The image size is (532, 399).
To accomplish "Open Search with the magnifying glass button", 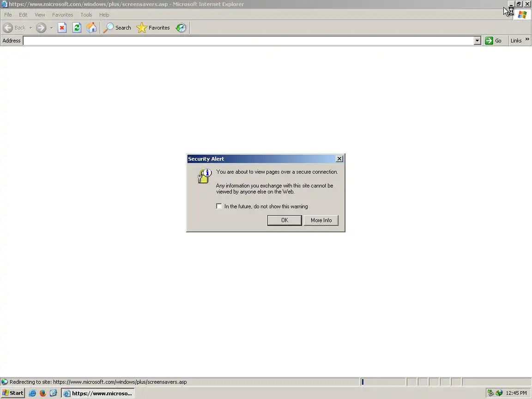I will [117, 28].
